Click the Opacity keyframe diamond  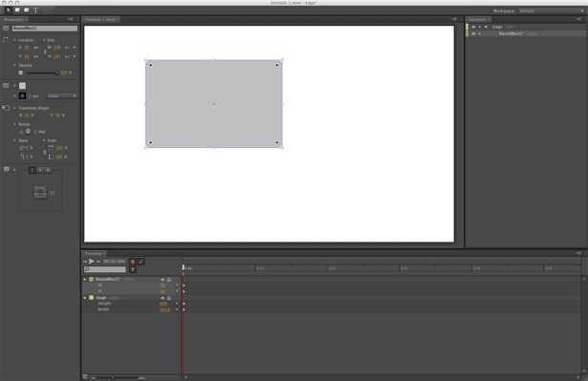pyautogui.click(x=14, y=65)
